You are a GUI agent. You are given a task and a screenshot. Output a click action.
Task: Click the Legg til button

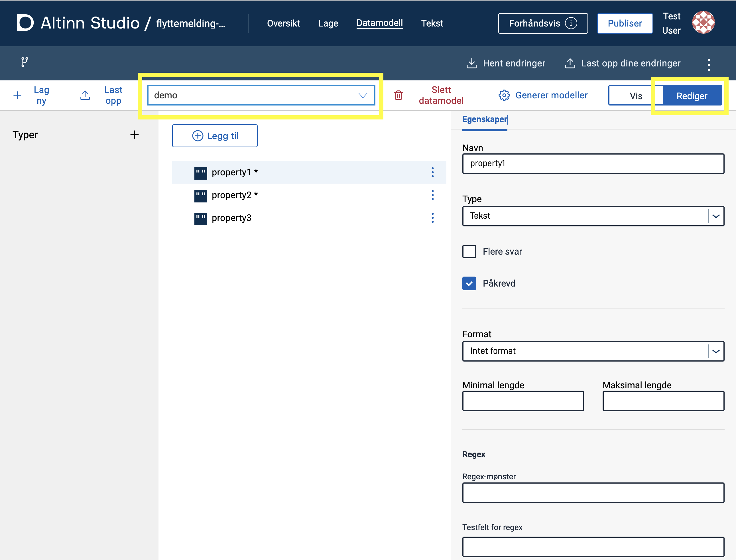pyautogui.click(x=215, y=136)
